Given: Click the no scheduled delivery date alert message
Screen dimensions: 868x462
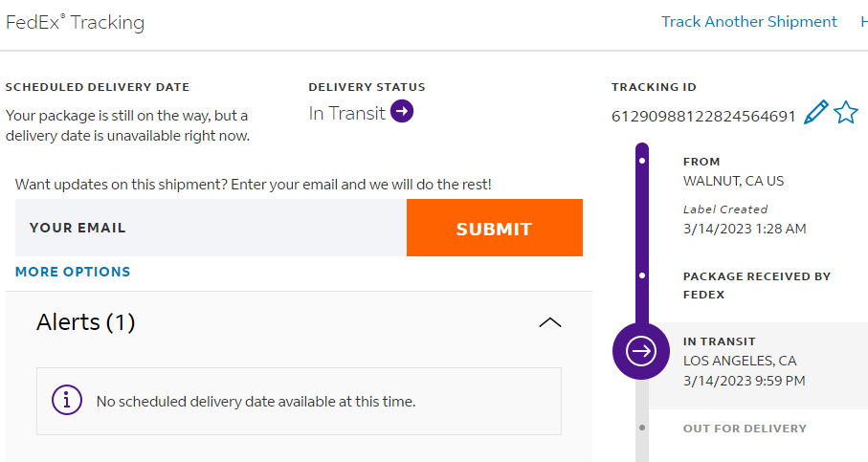Looking at the screenshot, I should 256,401.
